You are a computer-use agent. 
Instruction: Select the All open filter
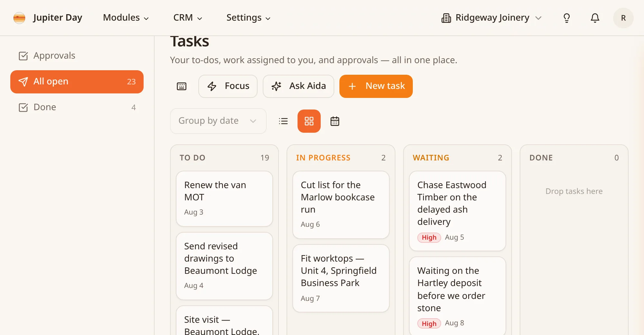77,82
